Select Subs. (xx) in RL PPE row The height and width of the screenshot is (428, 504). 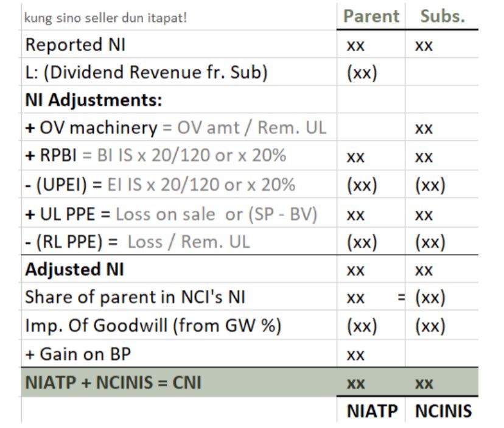tap(442, 242)
